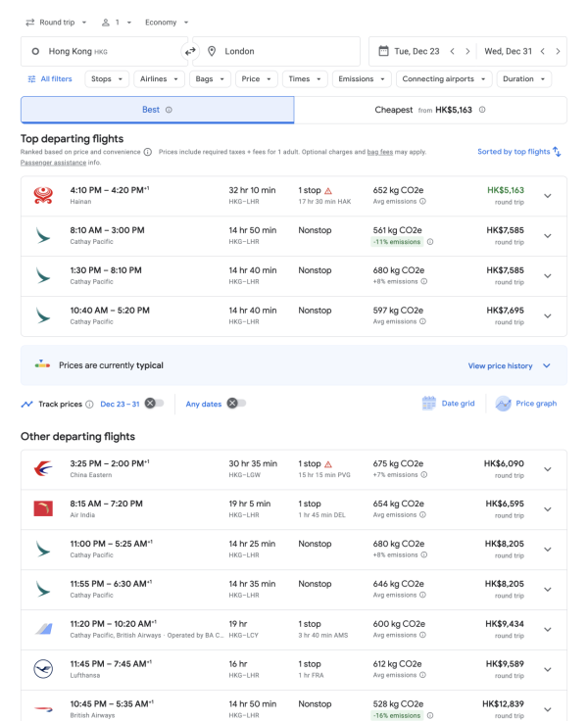The image size is (588, 721).
Task: Click next-day arrow for departure Dec 23
Action: (x=467, y=51)
